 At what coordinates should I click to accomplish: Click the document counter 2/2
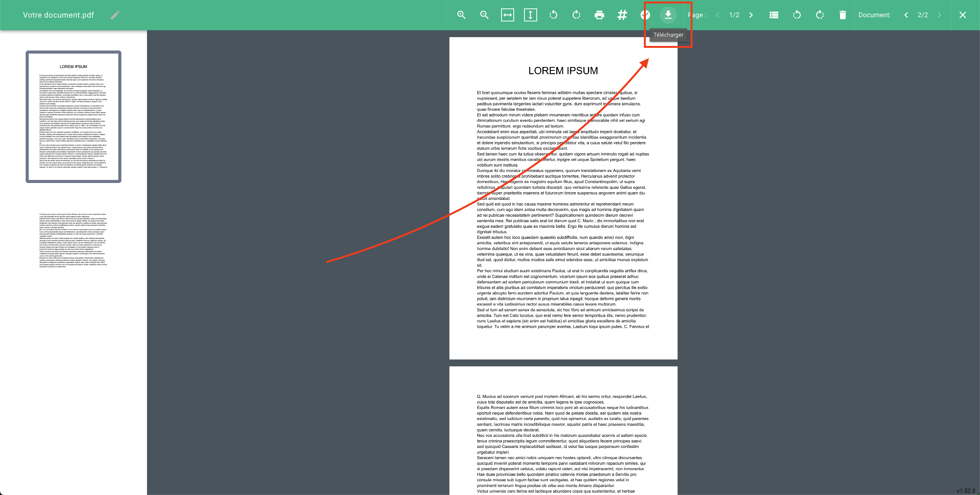point(923,15)
